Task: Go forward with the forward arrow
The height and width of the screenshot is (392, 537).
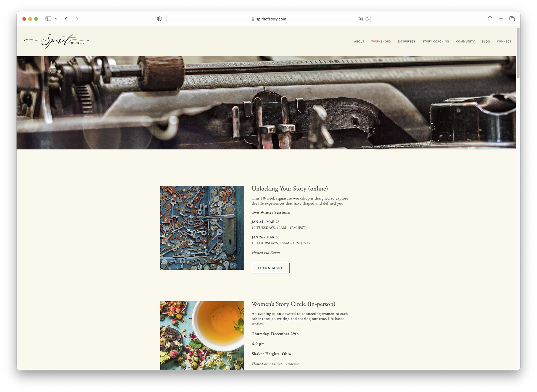Action: coord(77,19)
